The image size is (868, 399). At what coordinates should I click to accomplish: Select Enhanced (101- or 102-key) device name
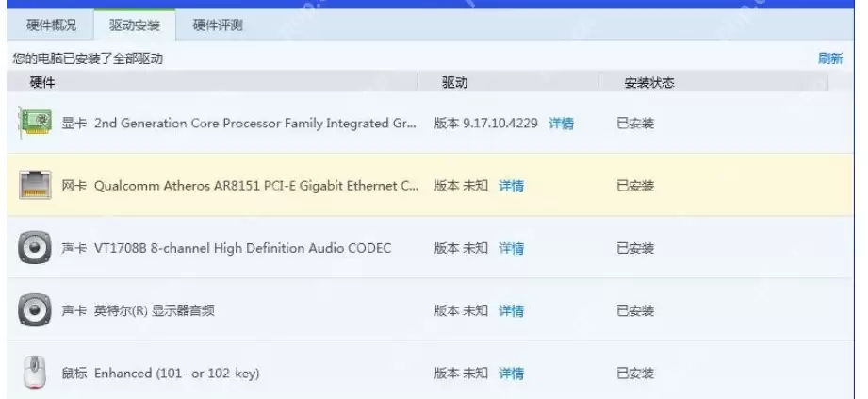coord(176,374)
